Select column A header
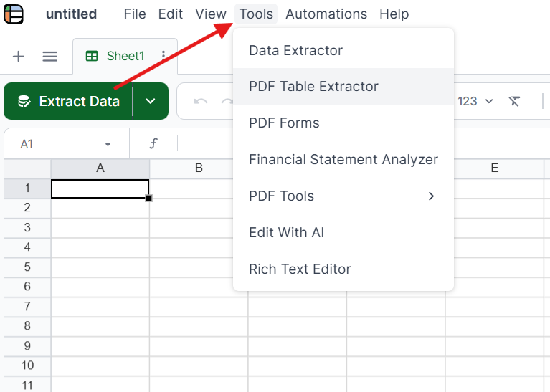The height and width of the screenshot is (392, 550). [x=100, y=168]
